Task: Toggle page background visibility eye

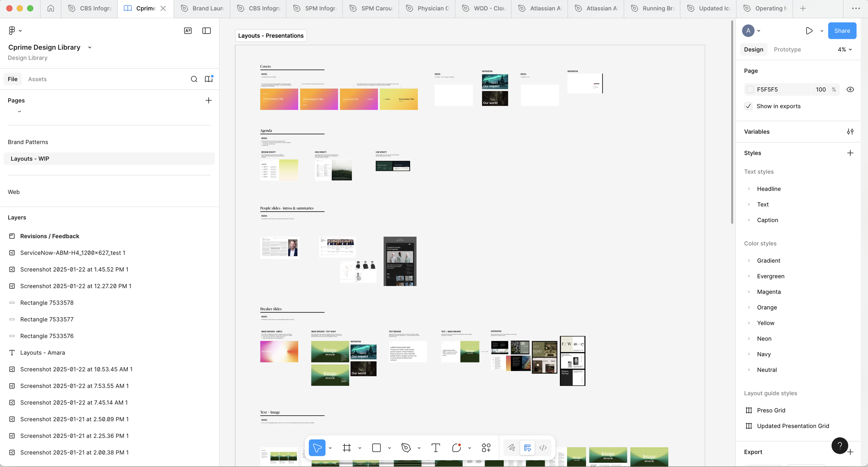Action: (850, 90)
